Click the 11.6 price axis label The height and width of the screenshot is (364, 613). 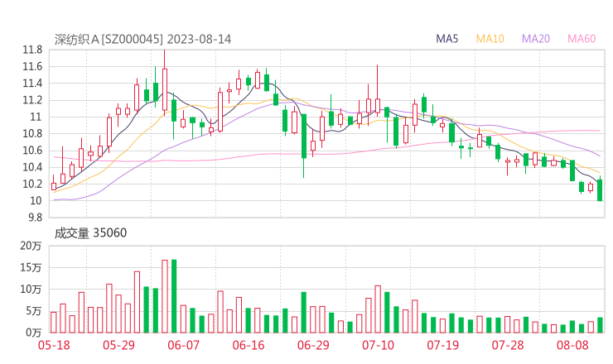click(32, 66)
